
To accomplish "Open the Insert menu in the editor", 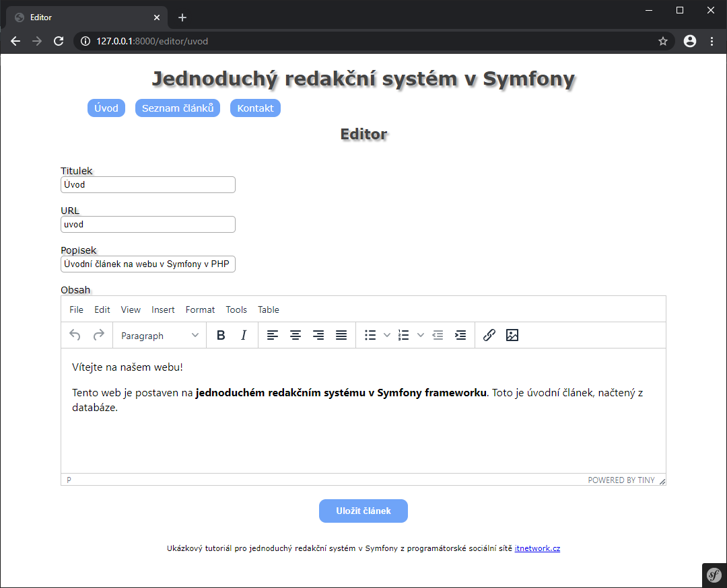I will 163,309.
